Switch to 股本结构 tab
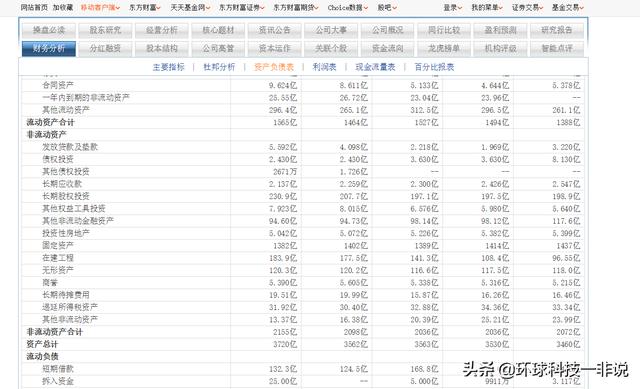Viewport: 640px width, 389px height. pos(162,49)
